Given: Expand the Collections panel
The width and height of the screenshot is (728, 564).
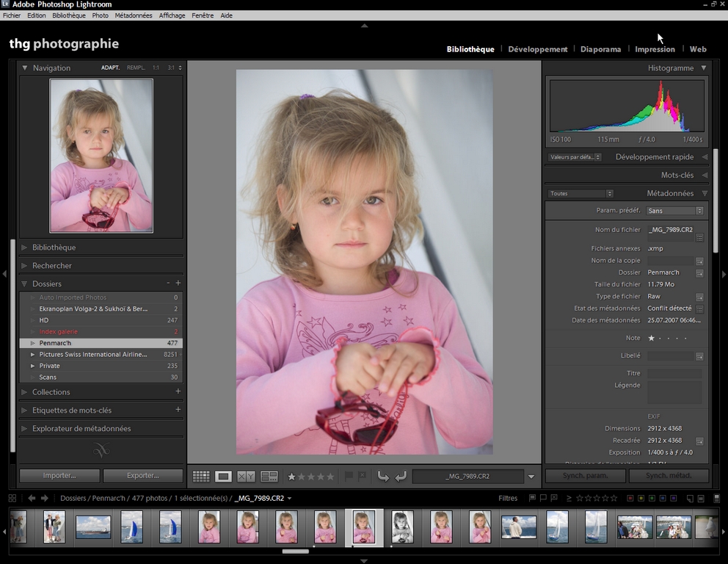Looking at the screenshot, I should 51,392.
